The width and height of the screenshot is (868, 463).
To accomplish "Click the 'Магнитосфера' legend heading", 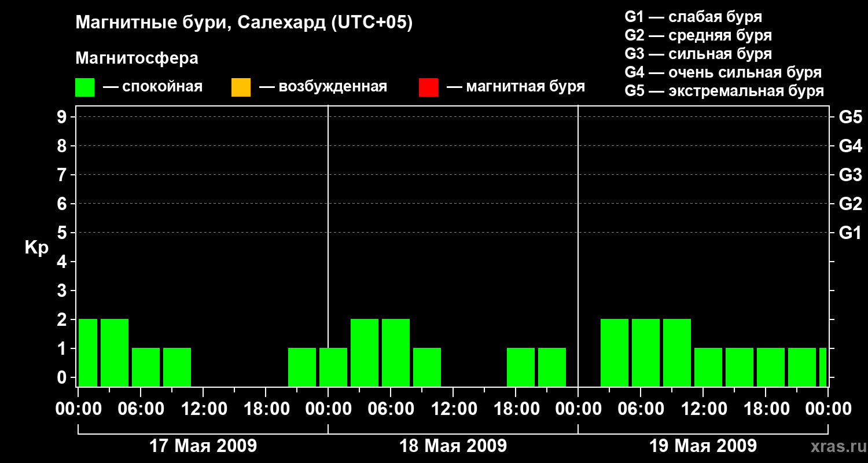I will pos(137,58).
